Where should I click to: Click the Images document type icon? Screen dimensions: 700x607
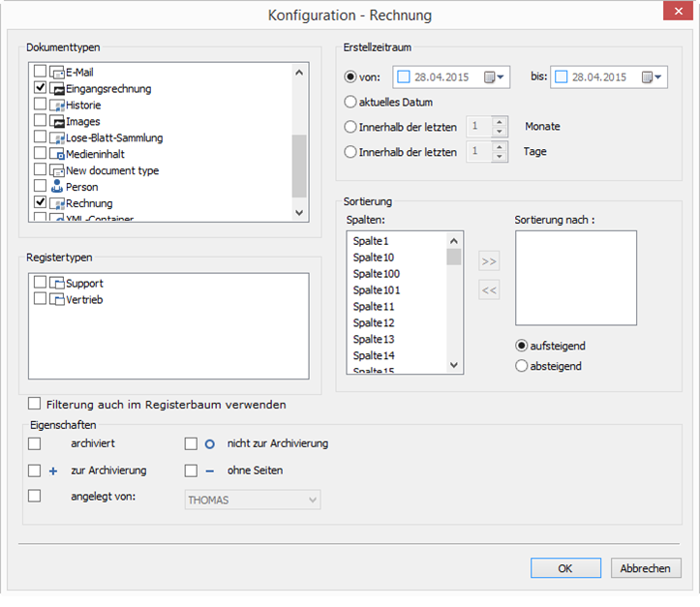coord(57,122)
